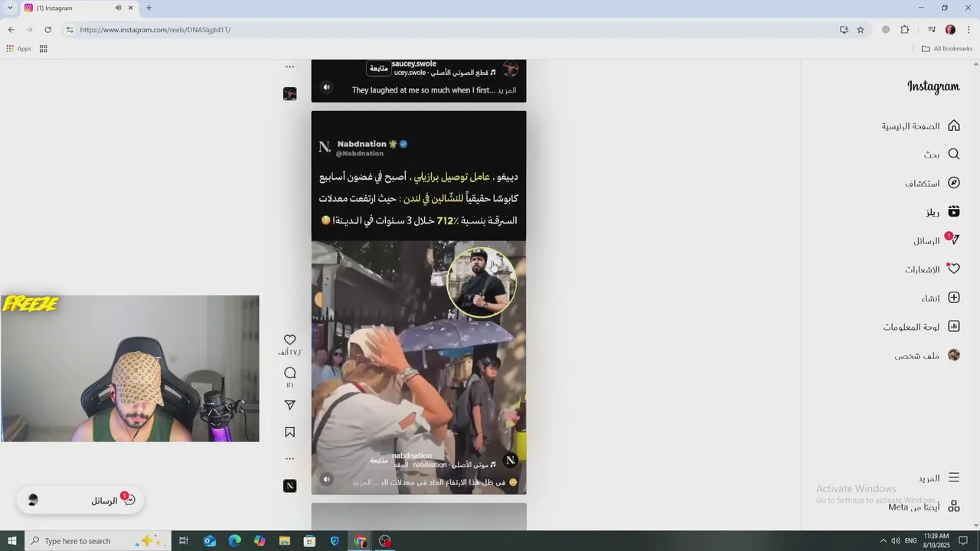Open the Chrome three-dot menu
The height and width of the screenshot is (551, 980).
pos(969,30)
